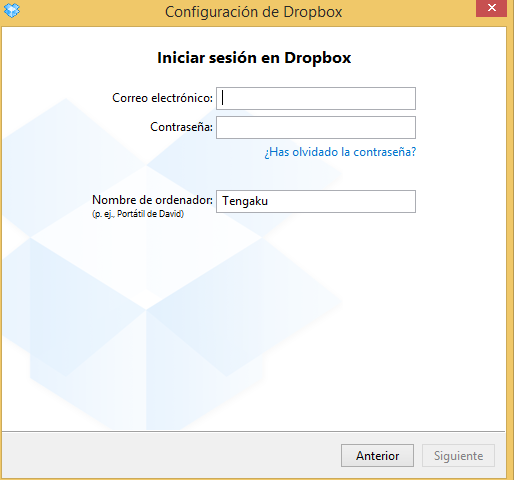Click the Contraseña label
The width and height of the screenshot is (514, 480).
(x=181, y=127)
